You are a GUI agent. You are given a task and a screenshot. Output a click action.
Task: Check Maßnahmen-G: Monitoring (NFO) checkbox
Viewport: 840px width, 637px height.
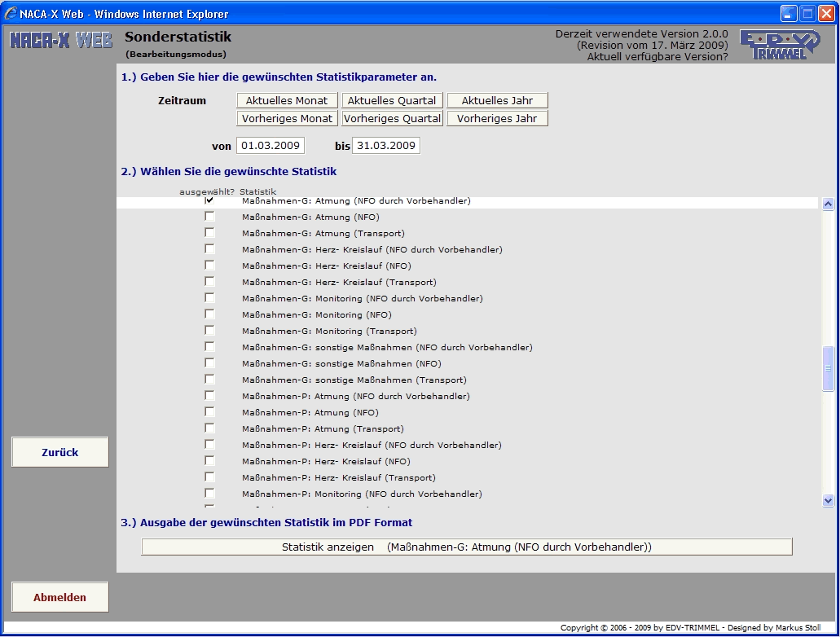coord(209,314)
